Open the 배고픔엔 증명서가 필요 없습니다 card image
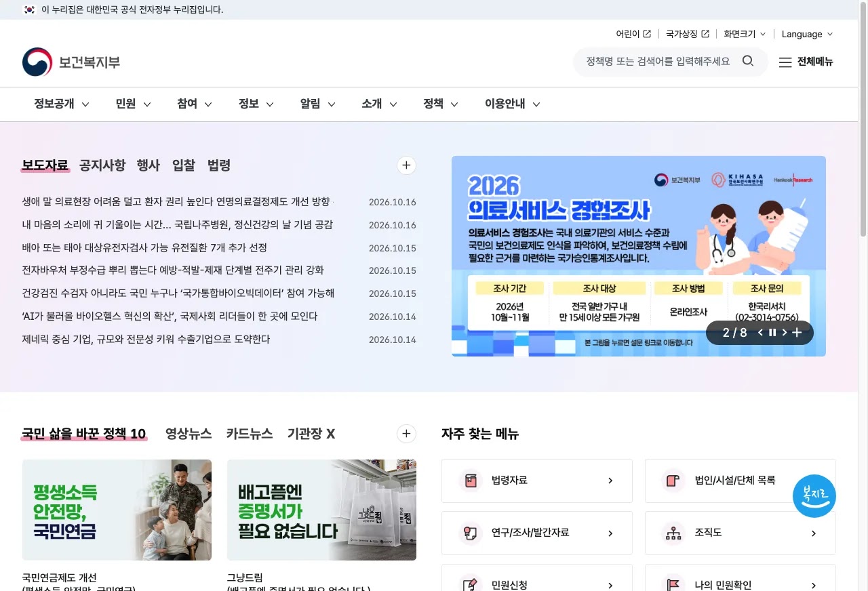Viewport: 868px width, 591px height. (321, 510)
